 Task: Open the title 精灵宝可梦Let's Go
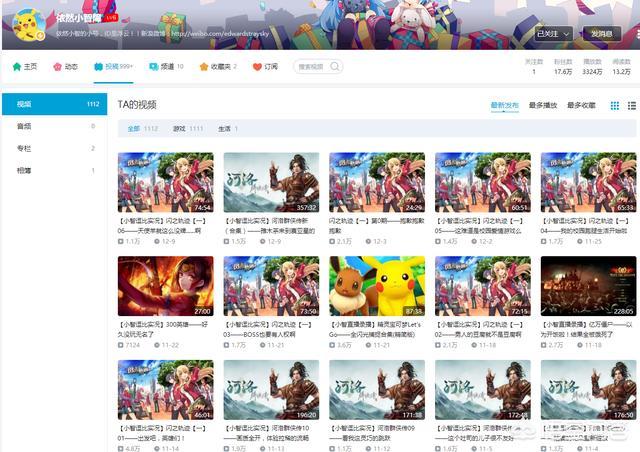pos(376,330)
